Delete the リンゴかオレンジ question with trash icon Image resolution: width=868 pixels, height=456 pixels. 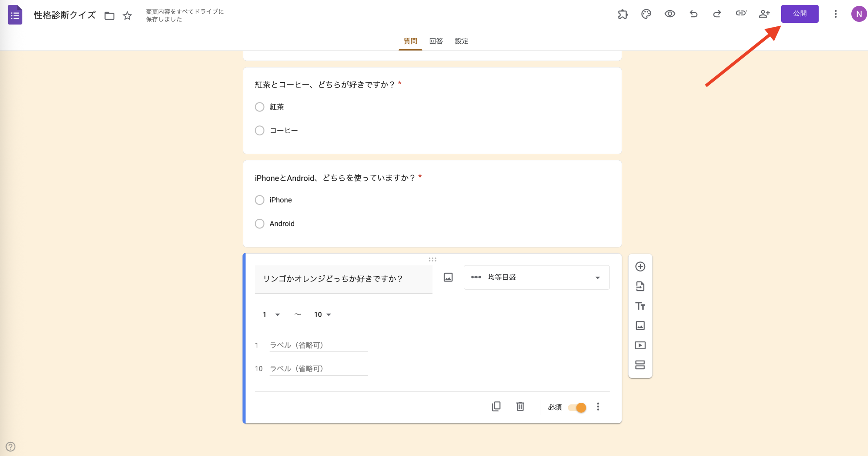tap(520, 407)
